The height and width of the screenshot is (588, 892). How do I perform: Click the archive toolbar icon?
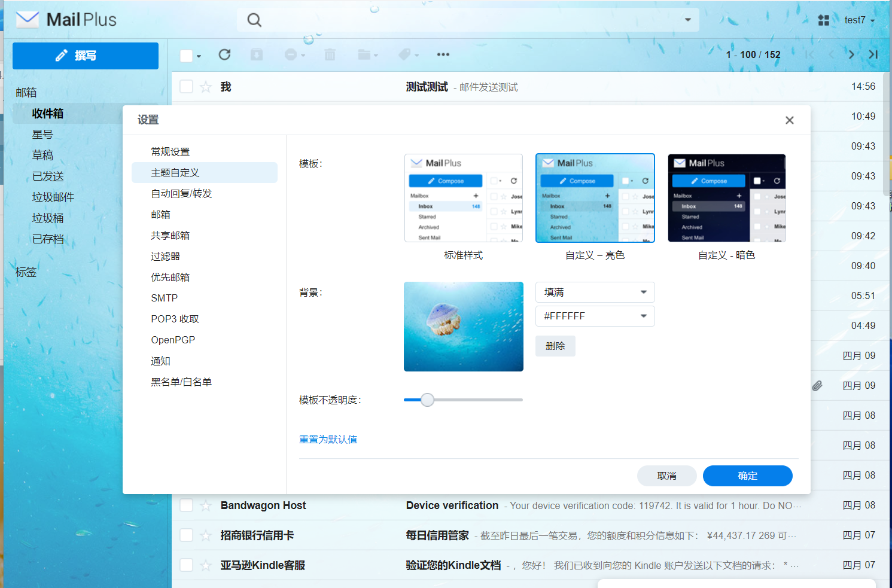(x=257, y=55)
